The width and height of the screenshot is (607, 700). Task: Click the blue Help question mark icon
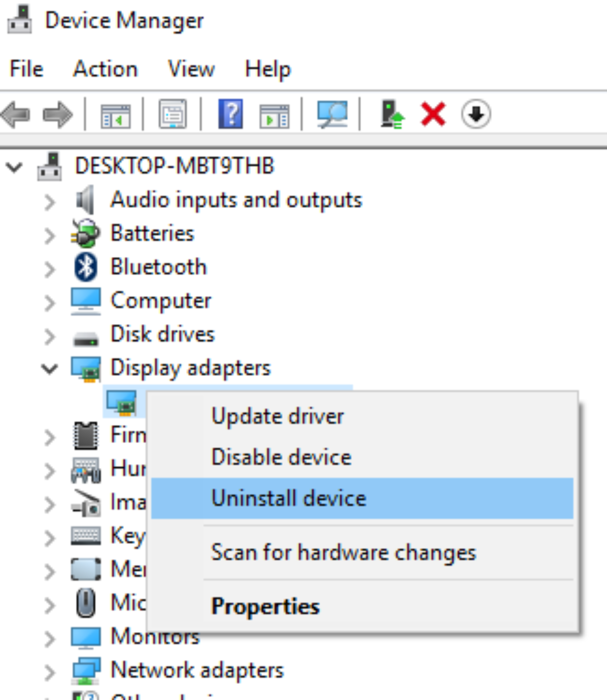(x=230, y=114)
